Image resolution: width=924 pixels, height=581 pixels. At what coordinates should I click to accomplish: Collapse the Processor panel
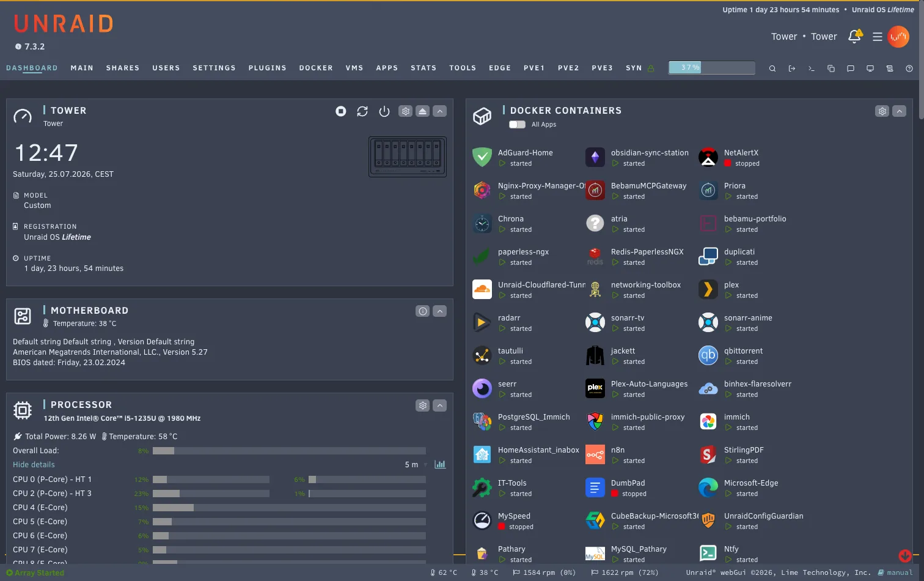click(440, 405)
